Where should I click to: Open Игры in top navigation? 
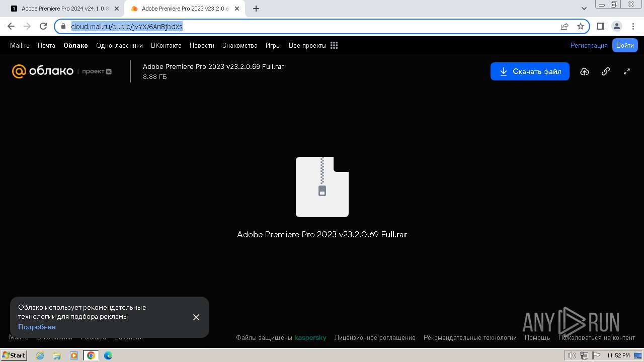coord(273,45)
